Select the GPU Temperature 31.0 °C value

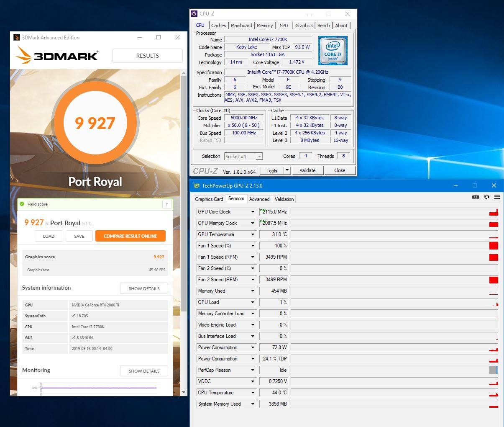[x=274, y=234]
